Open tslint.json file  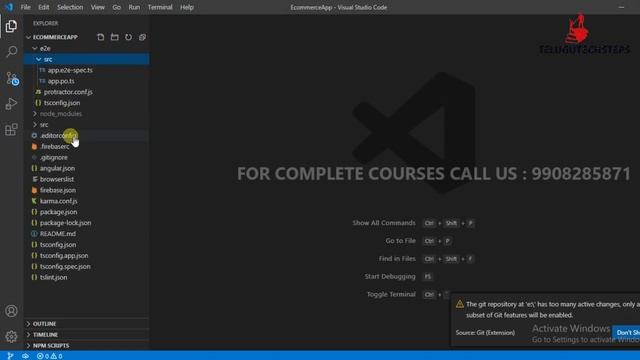point(87,278)
